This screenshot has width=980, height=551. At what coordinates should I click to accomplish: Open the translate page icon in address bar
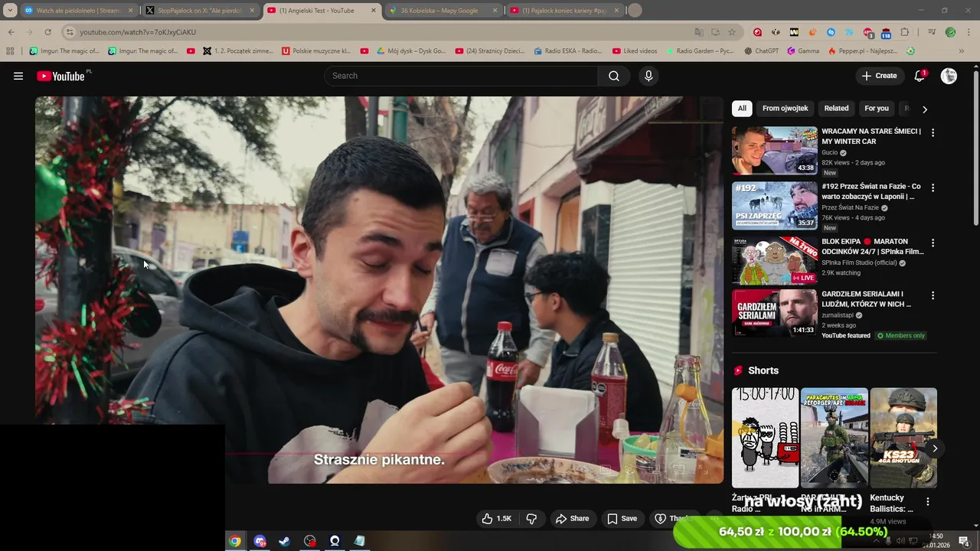click(698, 32)
